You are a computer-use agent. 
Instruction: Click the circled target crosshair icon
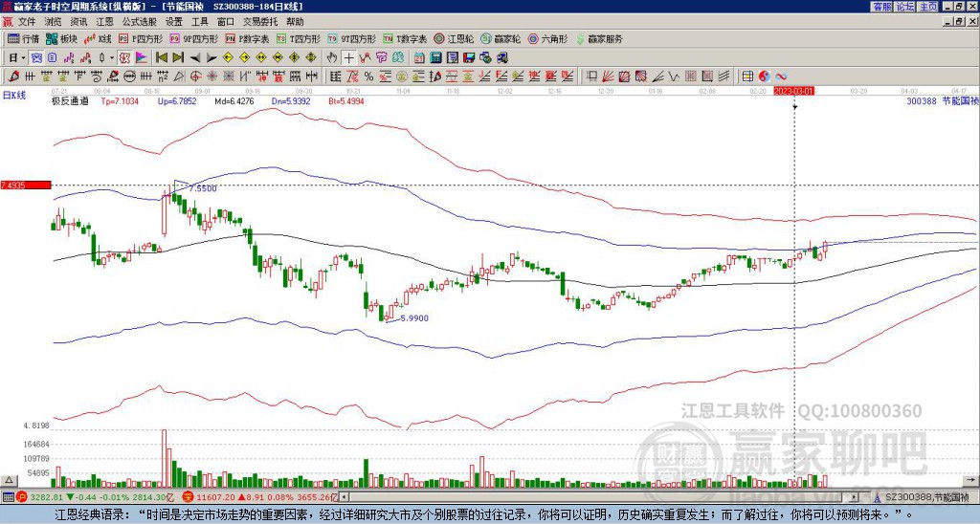(195, 76)
